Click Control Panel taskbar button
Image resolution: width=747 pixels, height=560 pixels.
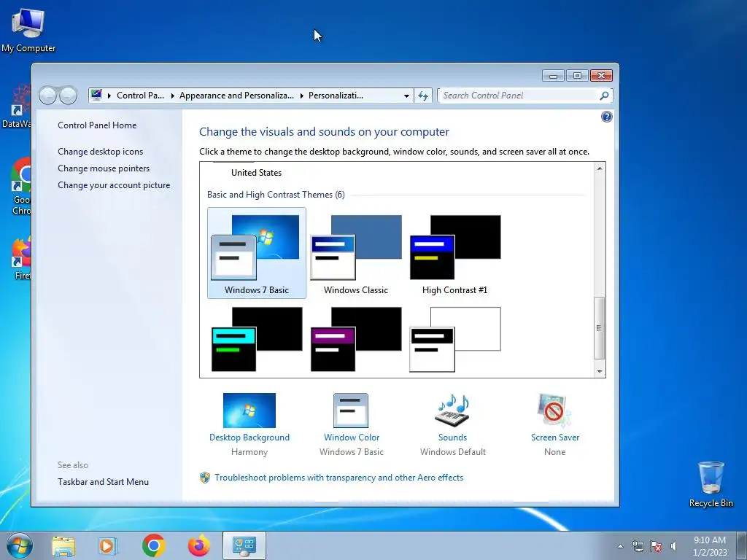[x=244, y=545]
